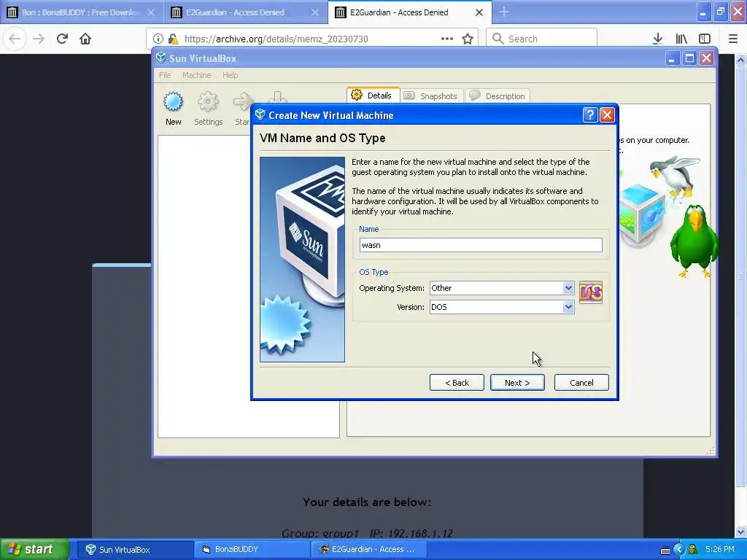
Task: Go to Firefox home page icon
Action: point(85,39)
